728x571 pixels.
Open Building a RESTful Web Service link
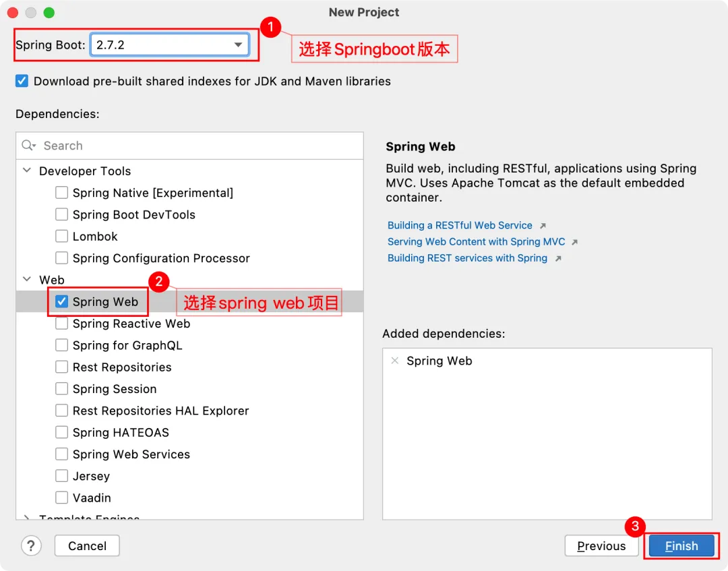coord(460,226)
